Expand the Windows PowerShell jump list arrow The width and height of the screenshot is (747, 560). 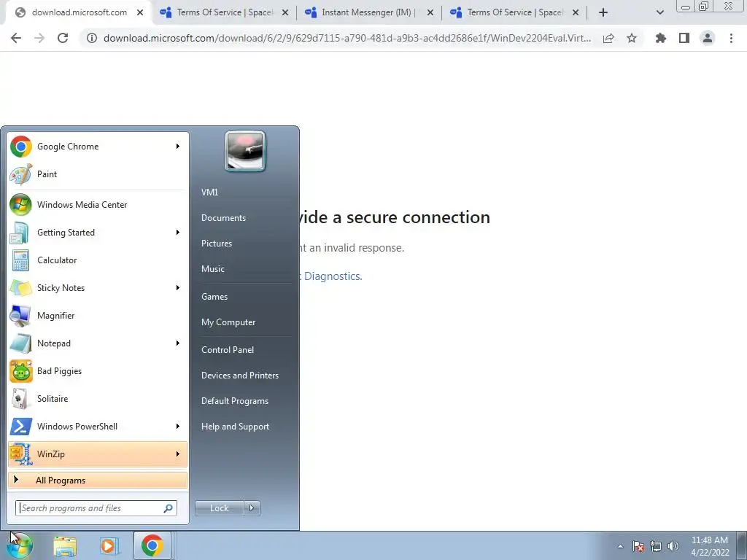tap(178, 426)
